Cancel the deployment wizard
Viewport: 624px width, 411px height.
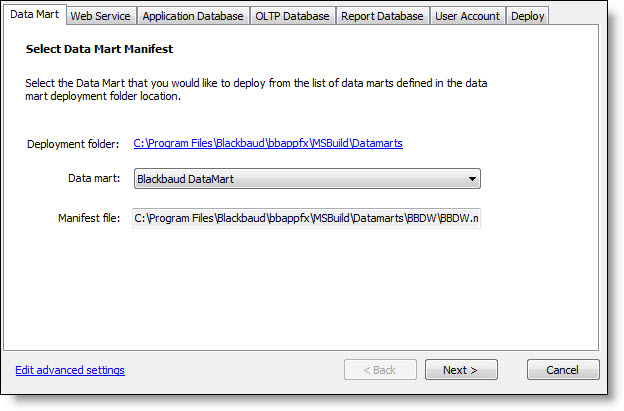tap(563, 370)
